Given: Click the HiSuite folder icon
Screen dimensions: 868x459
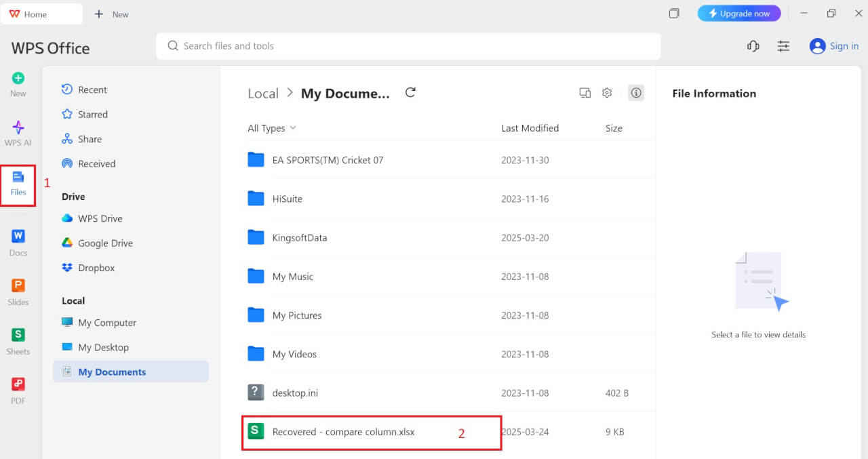Looking at the screenshot, I should (256, 199).
